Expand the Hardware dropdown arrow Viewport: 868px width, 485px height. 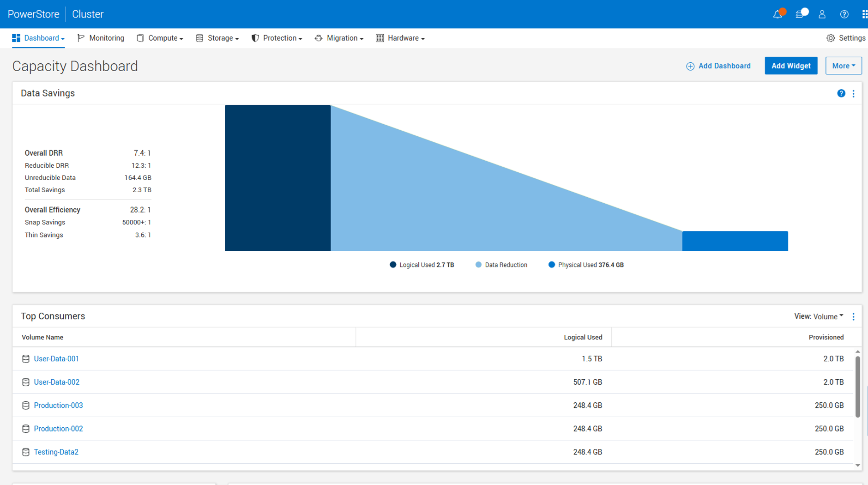(x=423, y=39)
